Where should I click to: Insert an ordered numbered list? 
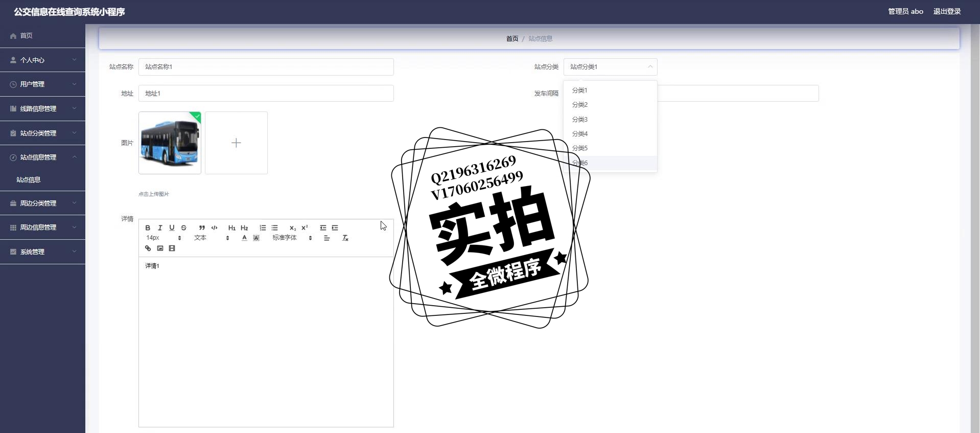(x=263, y=228)
